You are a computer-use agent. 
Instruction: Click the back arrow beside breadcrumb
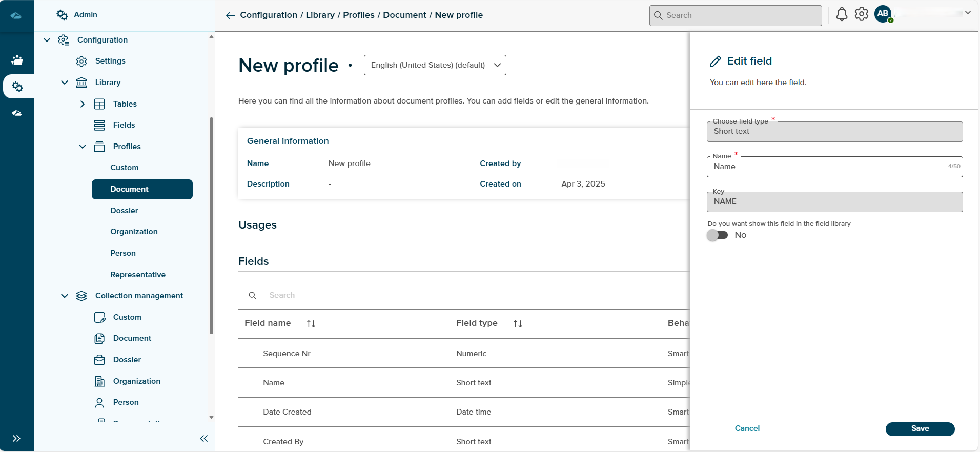[x=230, y=15]
